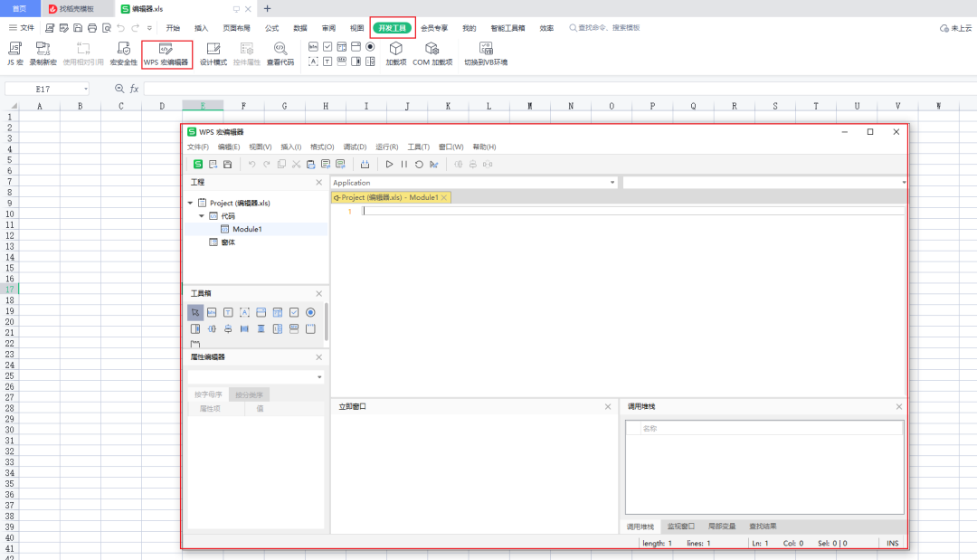Open COM 加载项 dialog
This screenshot has height=560, width=977.
pyautogui.click(x=432, y=53)
